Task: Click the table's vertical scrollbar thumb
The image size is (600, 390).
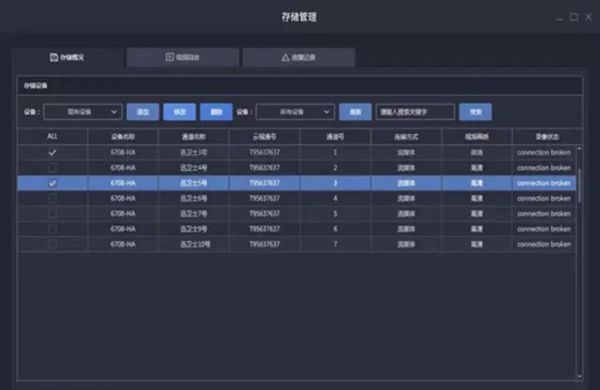Action: (580, 186)
